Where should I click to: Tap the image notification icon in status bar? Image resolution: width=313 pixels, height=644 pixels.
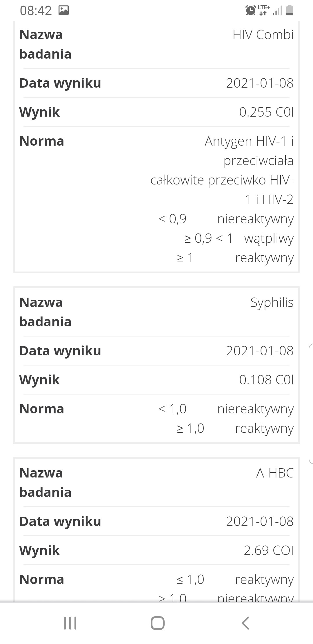coord(63,11)
